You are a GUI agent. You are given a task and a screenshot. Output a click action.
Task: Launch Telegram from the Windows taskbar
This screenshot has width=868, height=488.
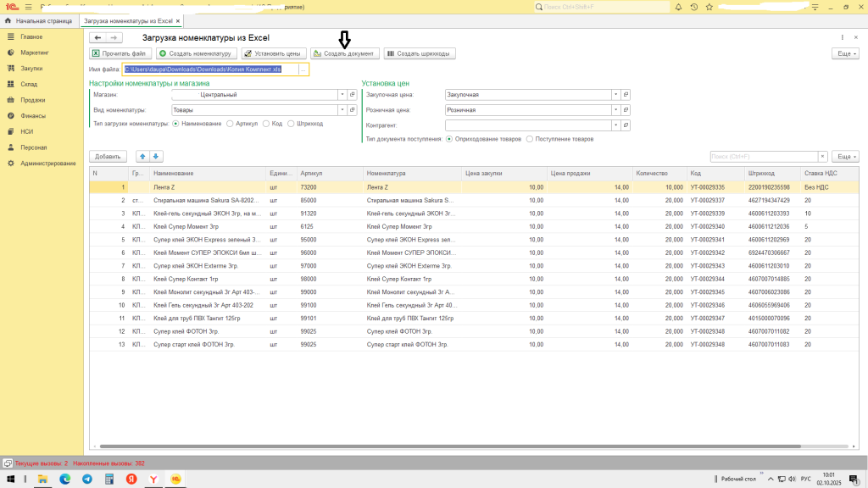pyautogui.click(x=87, y=480)
